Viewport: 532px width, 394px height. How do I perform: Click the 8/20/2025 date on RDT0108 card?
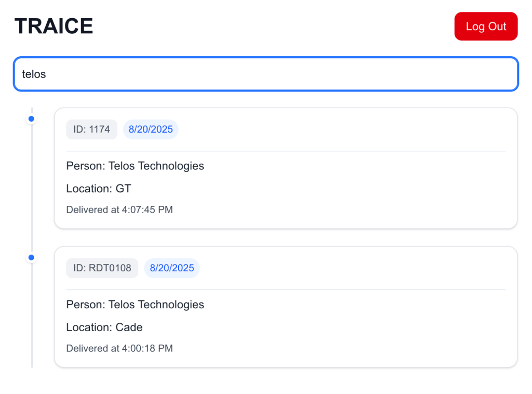click(172, 268)
